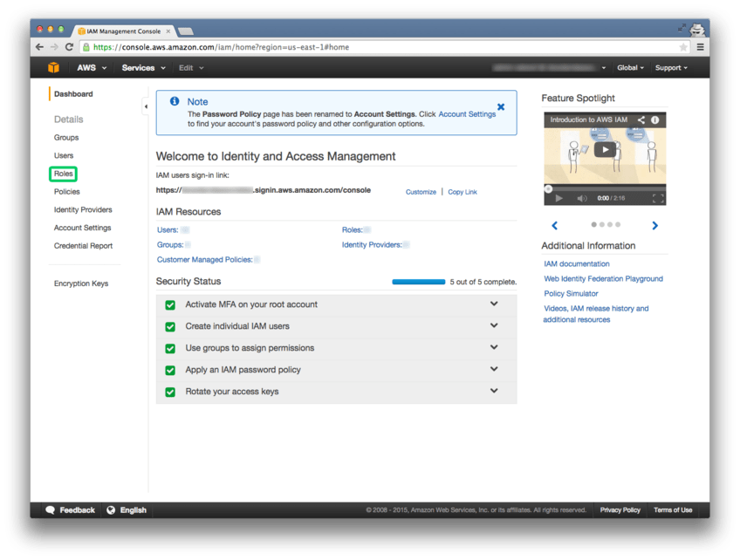
Task: Click the Rotate your access keys checkmark
Action: click(x=170, y=392)
